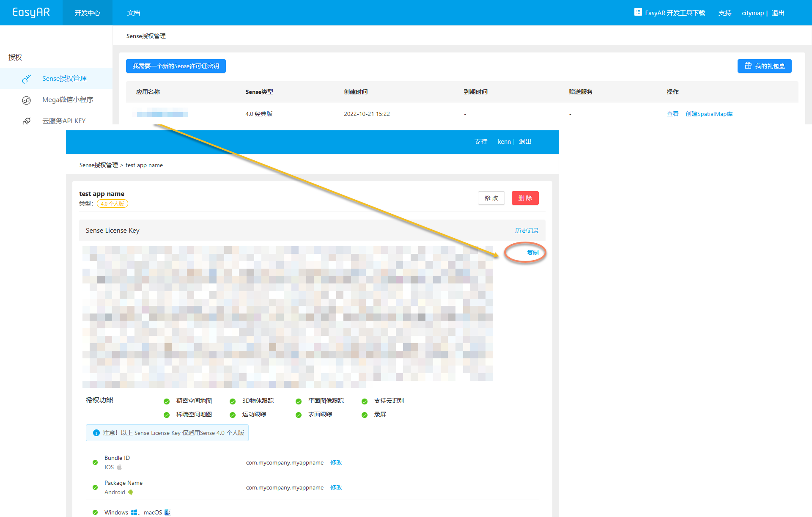Click the 支持云识别 check icon
812x517 pixels.
(x=365, y=401)
